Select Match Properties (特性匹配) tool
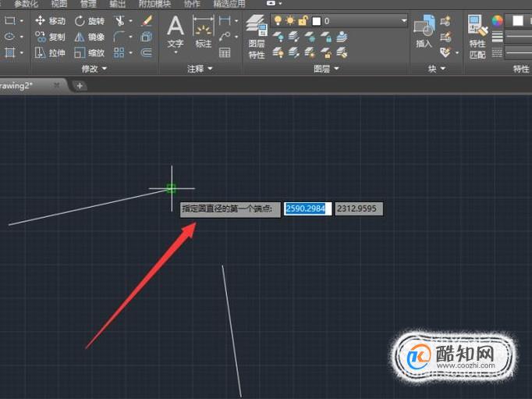The width and height of the screenshot is (532, 399). tap(477, 37)
